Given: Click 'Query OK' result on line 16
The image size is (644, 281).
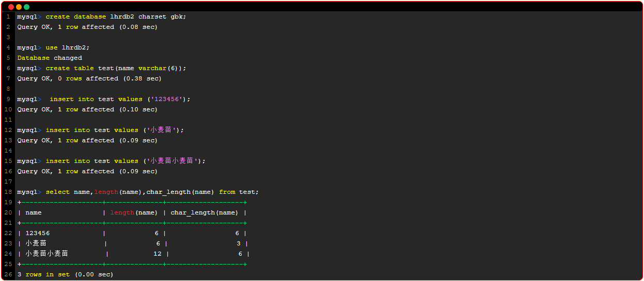Looking at the screenshot, I should click(x=87, y=171).
